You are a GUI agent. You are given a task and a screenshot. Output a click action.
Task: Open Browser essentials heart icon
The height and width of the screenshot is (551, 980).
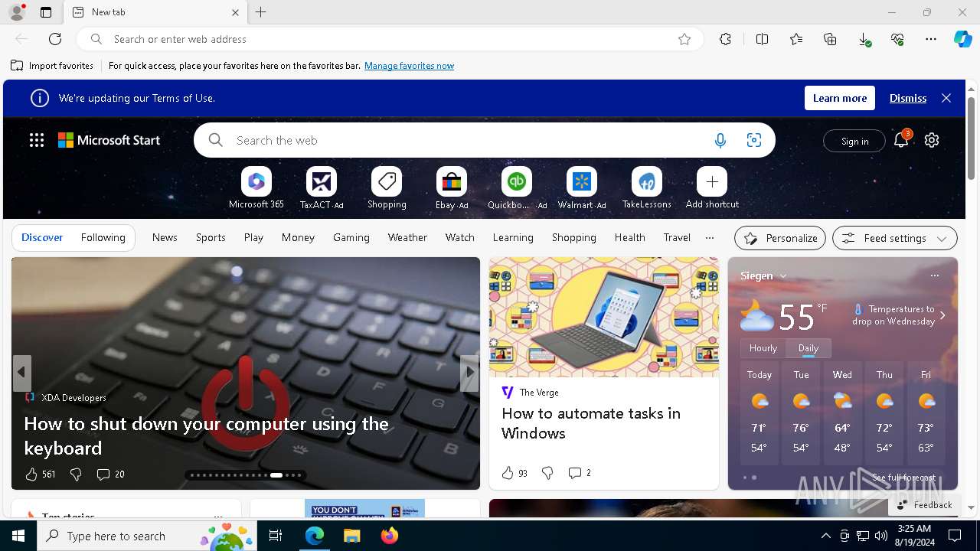[897, 39]
